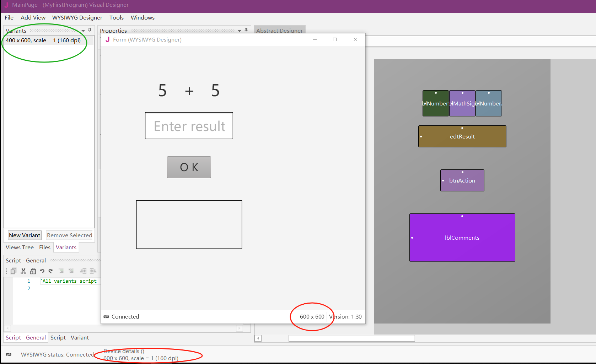
Task: Open the Properties panel dropdown arrow
Action: coord(240,31)
